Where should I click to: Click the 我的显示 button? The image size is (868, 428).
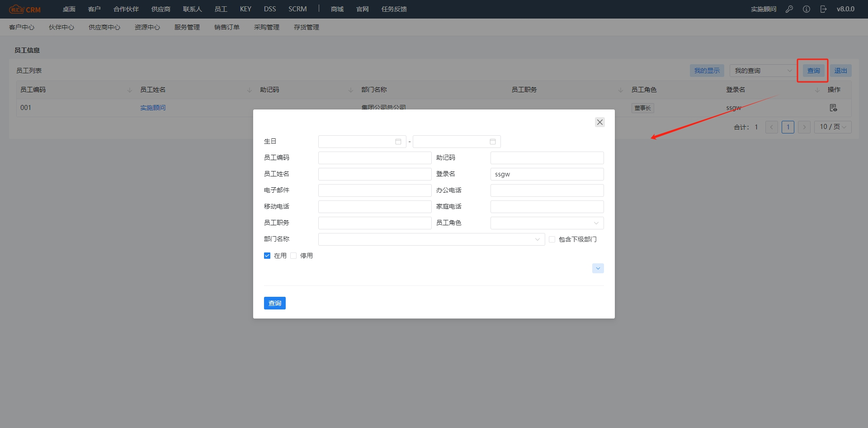[x=707, y=71]
